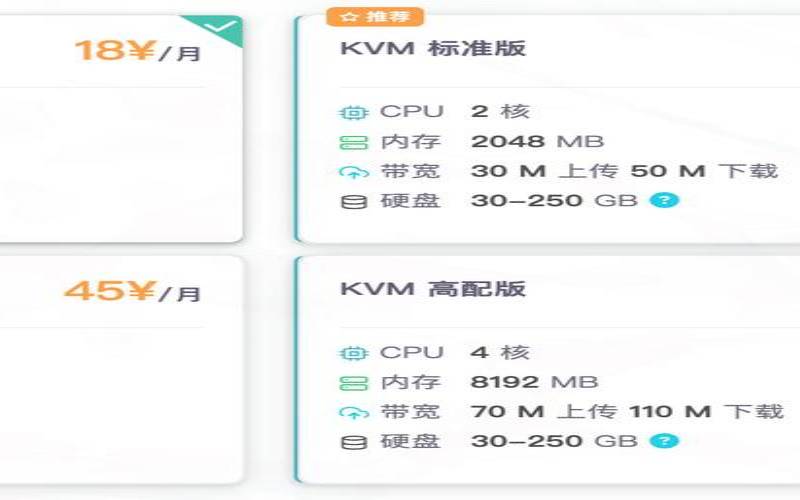Open disk help tooltip in KVM 高配版

coord(664,441)
